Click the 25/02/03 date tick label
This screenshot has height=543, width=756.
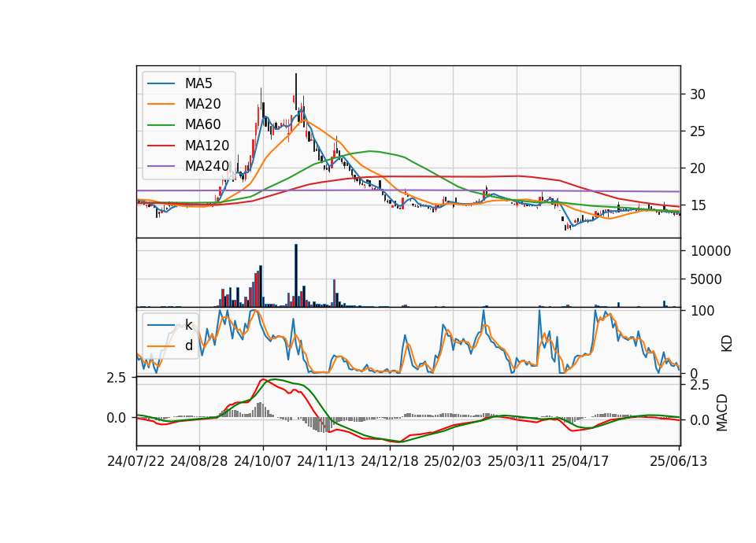(x=453, y=461)
